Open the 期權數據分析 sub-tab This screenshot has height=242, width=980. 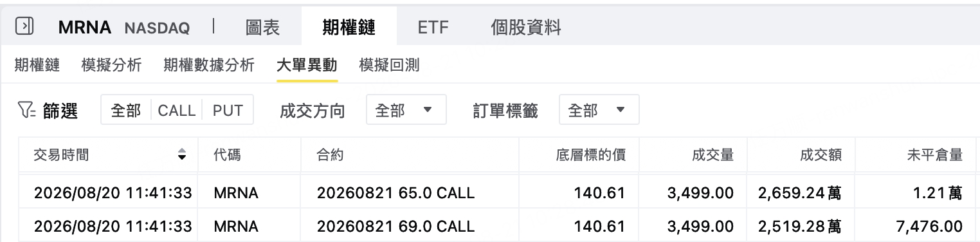[209, 65]
